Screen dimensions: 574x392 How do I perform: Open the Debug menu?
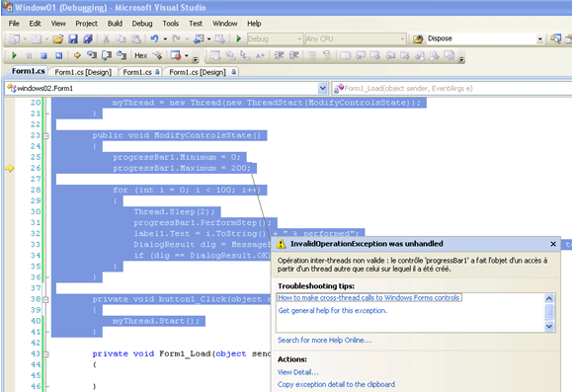pos(142,24)
